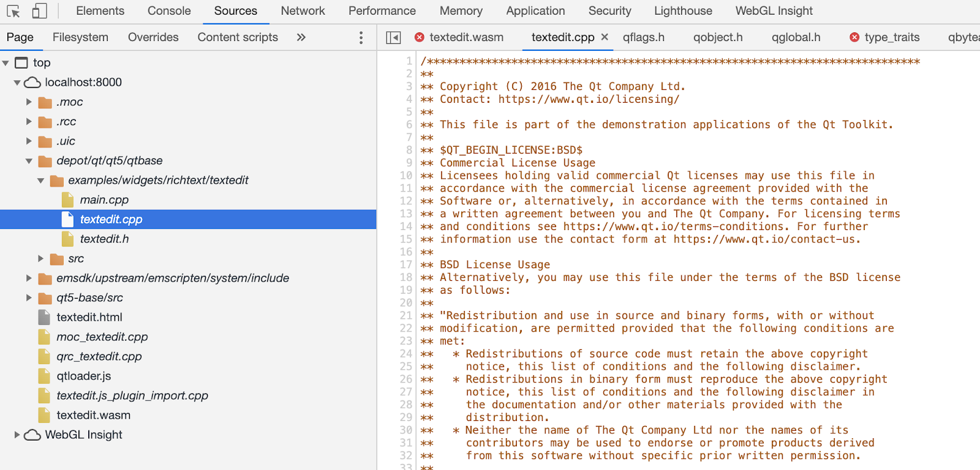
Task: Switch to the qflags.h editor tab
Action: (644, 37)
